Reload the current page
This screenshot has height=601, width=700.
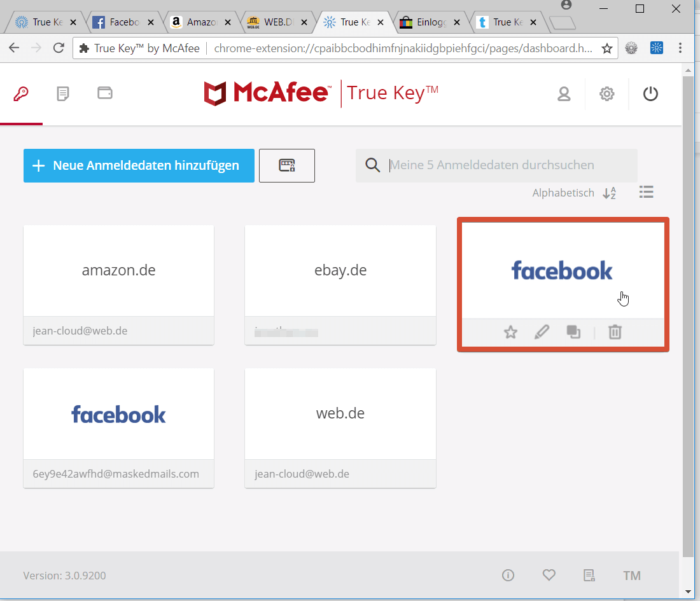click(59, 48)
